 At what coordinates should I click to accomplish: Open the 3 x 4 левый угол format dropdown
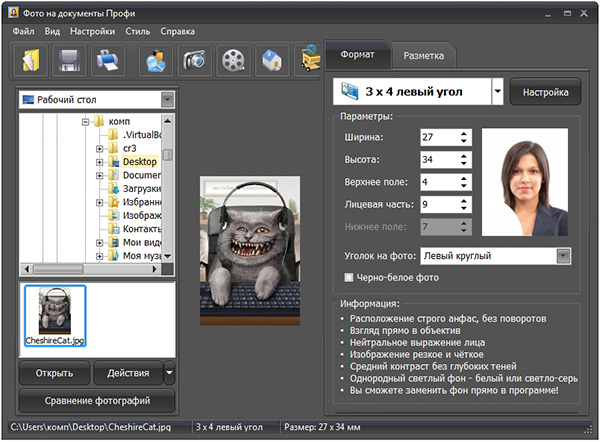coord(498,92)
